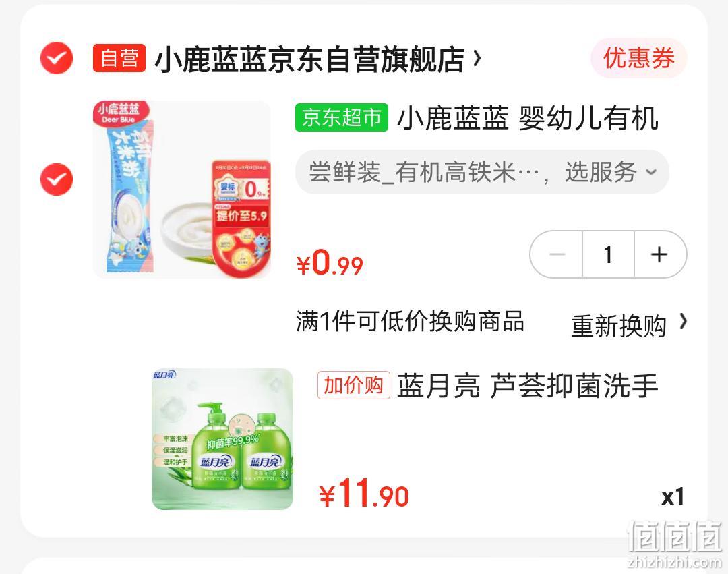Click the quantity field showing 1
Screen dimensions: 728x574
click(608, 254)
